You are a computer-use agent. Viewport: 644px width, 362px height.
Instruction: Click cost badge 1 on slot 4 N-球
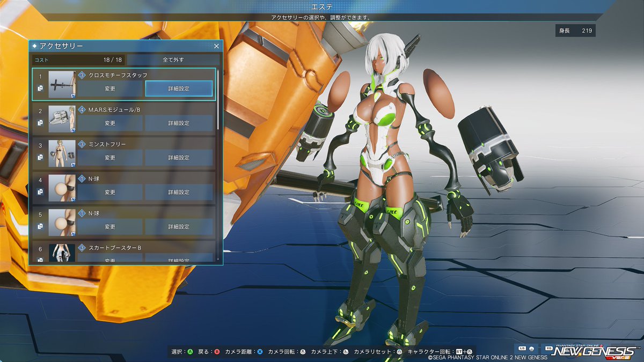coord(82,179)
